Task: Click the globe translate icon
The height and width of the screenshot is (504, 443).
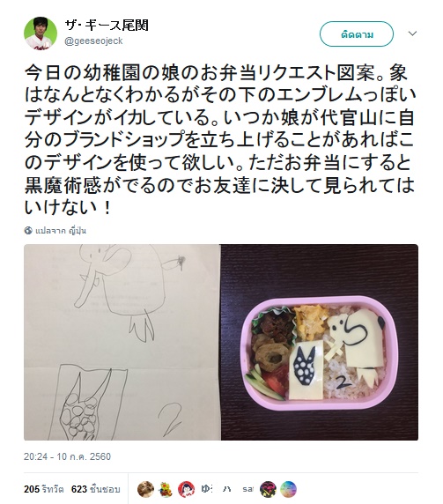Action: (28, 231)
